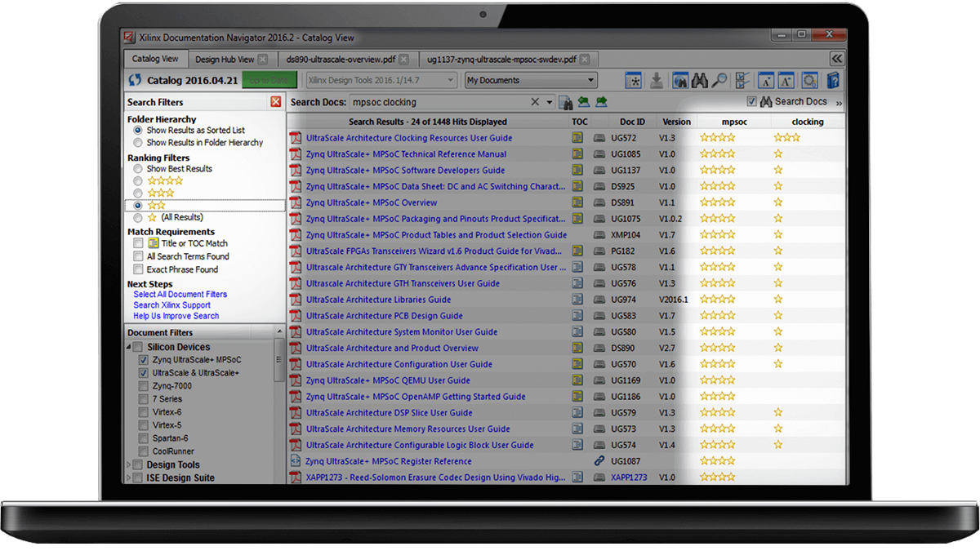The height and width of the screenshot is (551, 980).
Task: Enable the All Search Terms Found checkbox
Action: point(139,256)
